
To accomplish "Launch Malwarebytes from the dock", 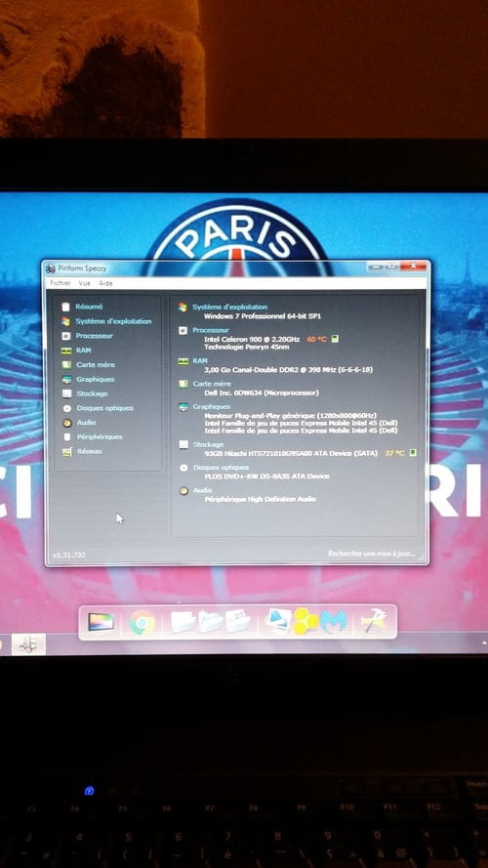I will click(x=334, y=622).
